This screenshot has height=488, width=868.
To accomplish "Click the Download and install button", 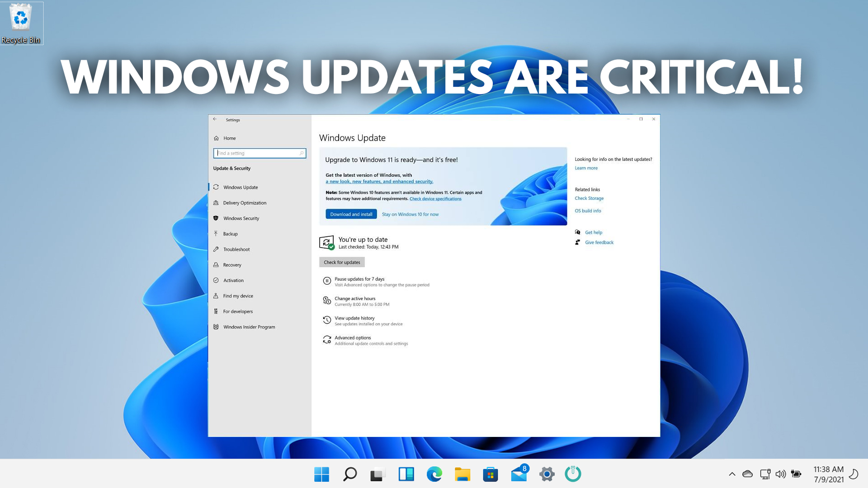I will [351, 214].
